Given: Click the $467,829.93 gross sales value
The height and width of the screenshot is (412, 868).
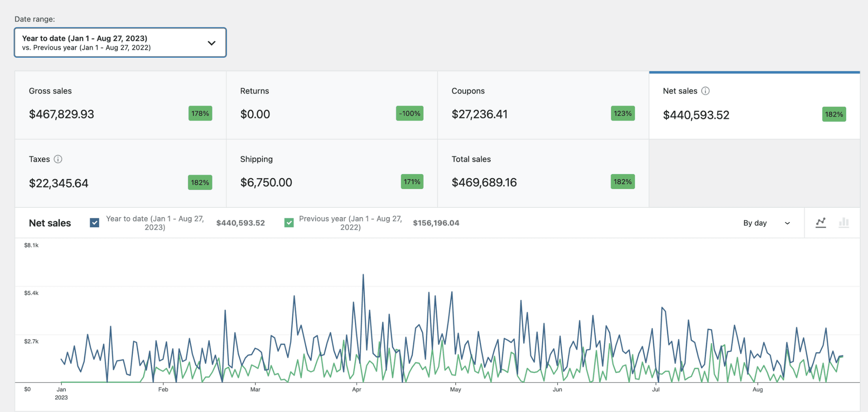Looking at the screenshot, I should tap(62, 114).
